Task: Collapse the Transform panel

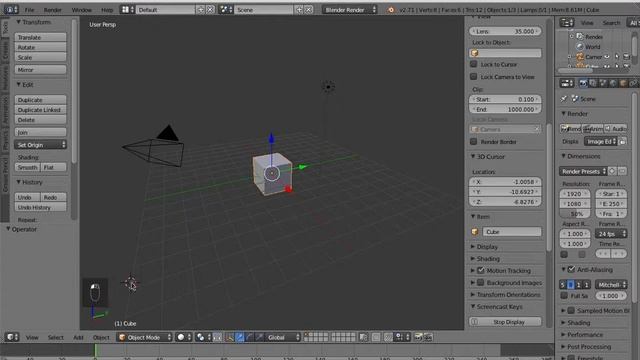Action: [x=18, y=22]
